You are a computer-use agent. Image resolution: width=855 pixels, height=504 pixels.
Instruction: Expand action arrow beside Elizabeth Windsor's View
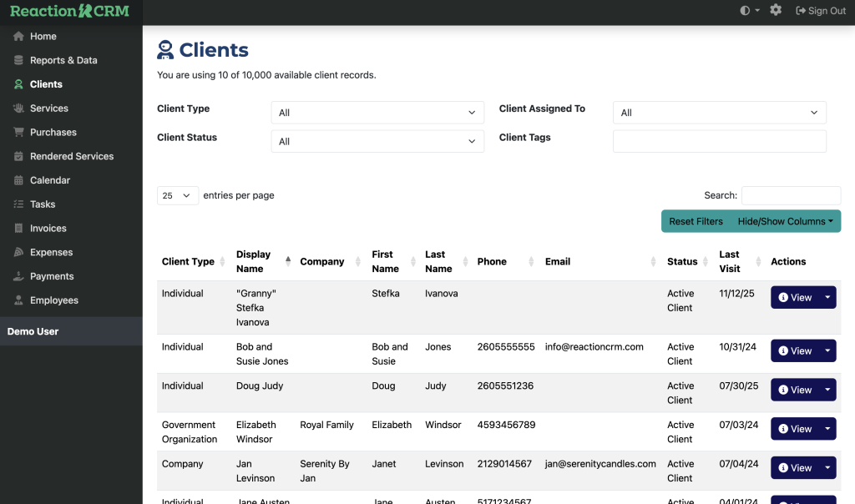pyautogui.click(x=827, y=429)
